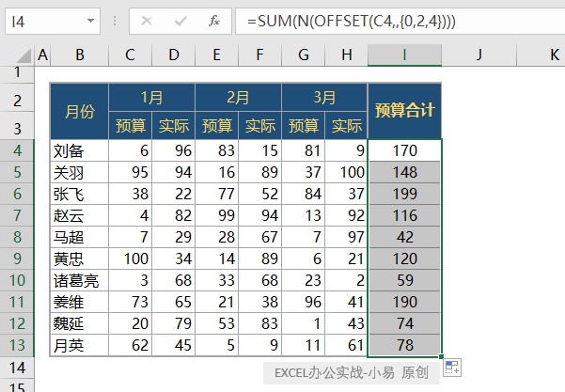Select row 4 header
Image resolution: width=565 pixels, height=392 pixels.
[x=17, y=150]
